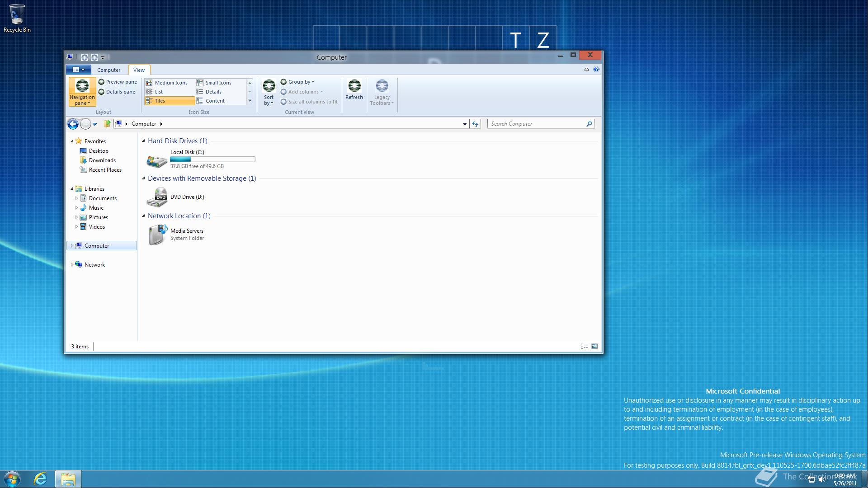
Task: Select Tiles view option
Action: [170, 101]
